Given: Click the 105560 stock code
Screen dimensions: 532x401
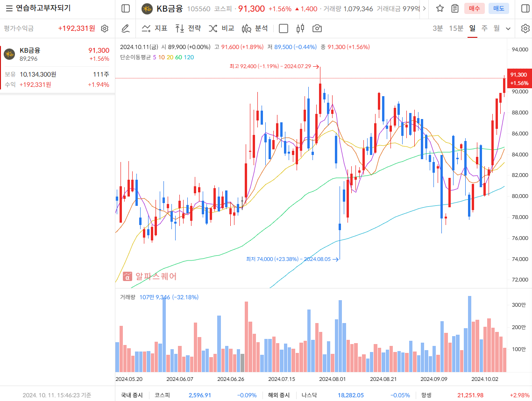Looking at the screenshot, I should tap(199, 9).
